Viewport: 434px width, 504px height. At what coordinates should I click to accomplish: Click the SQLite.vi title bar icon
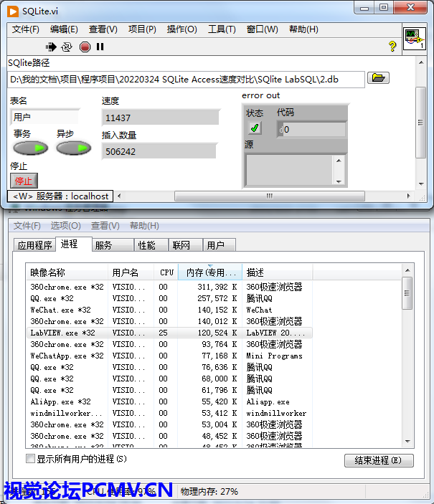click(x=13, y=9)
